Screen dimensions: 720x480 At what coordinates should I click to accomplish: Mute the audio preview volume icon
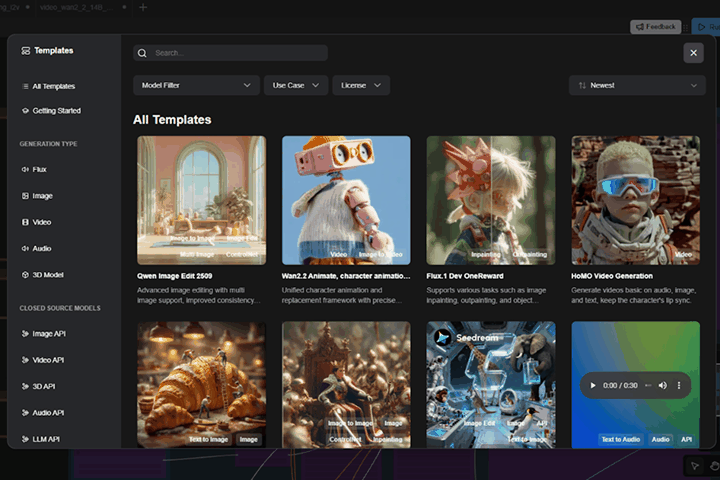(x=663, y=385)
